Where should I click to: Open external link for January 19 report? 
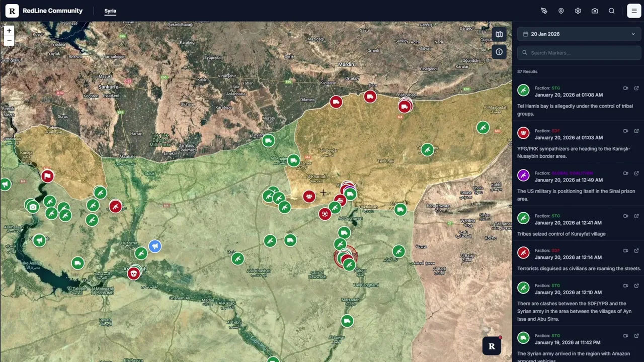[636, 335]
